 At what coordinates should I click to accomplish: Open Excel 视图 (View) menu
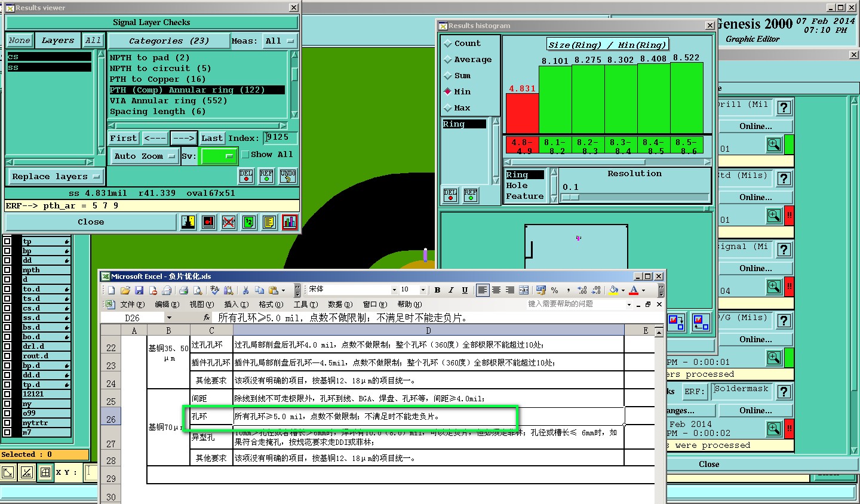click(x=202, y=305)
